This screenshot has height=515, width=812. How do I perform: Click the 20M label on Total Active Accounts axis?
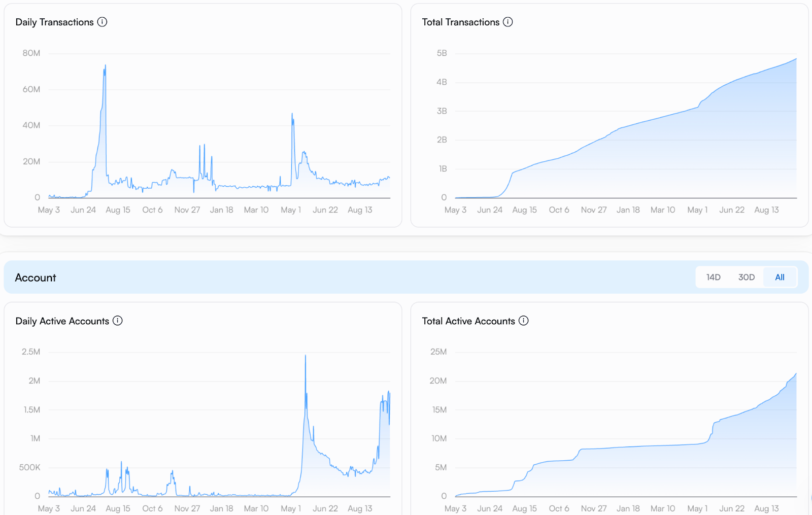click(x=438, y=381)
